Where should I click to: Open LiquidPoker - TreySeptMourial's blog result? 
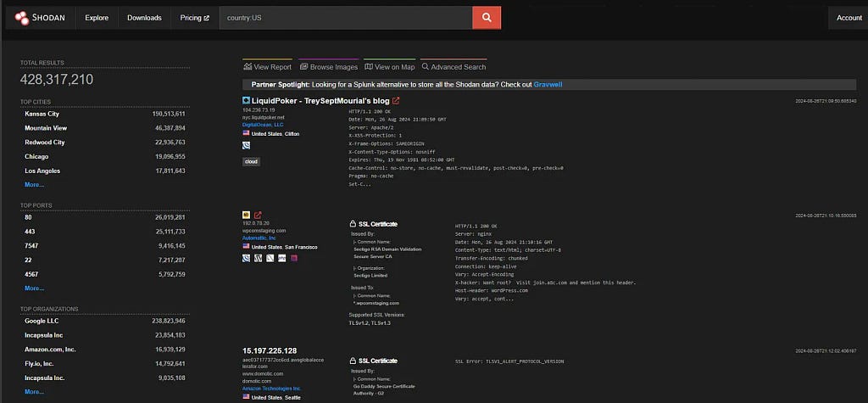point(320,100)
